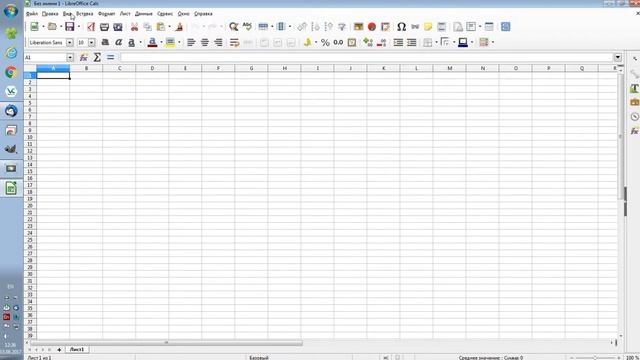Open the Справка menu
Screen dimensions: 640x360
click(x=203, y=13)
